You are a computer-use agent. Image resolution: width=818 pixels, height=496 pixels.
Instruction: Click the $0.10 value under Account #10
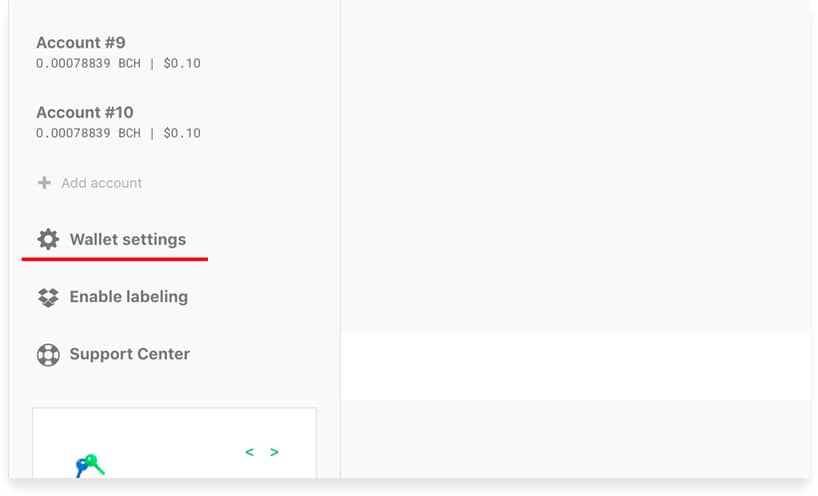tap(182, 134)
